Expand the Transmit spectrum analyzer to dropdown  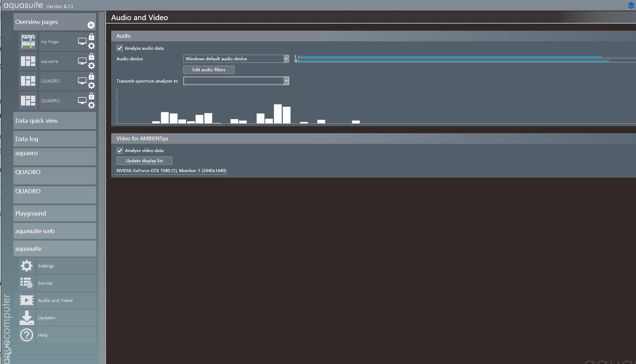point(236,81)
